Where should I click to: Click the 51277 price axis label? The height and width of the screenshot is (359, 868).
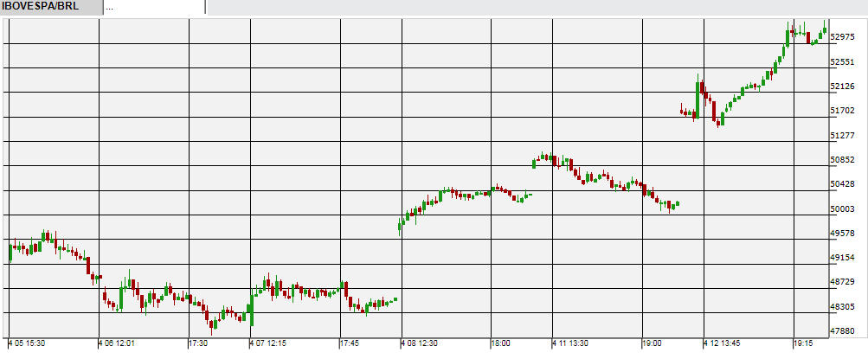point(845,136)
